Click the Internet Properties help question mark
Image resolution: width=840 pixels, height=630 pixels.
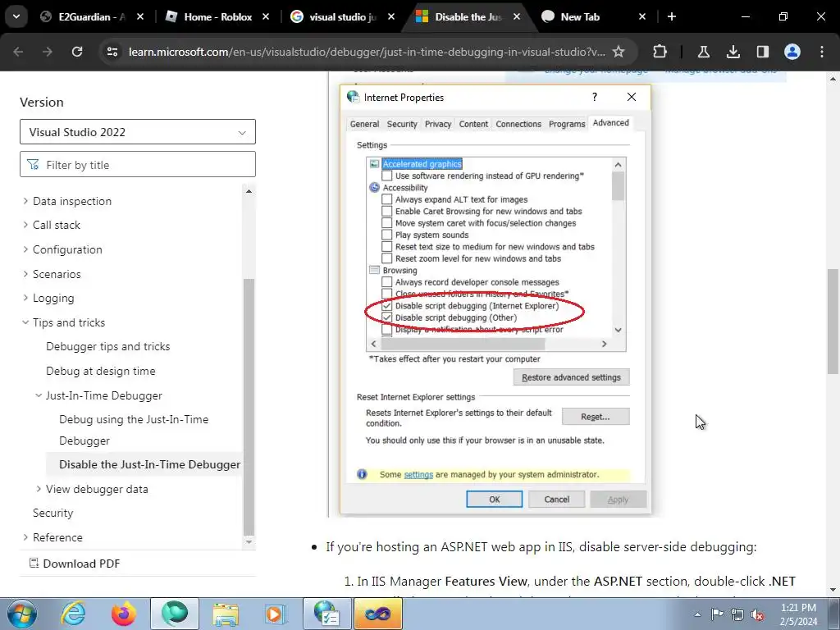coord(594,97)
